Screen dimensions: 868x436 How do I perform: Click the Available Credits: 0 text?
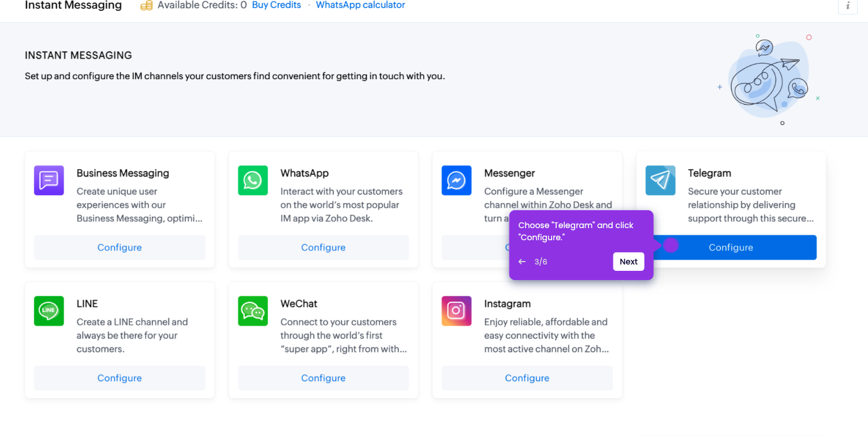point(202,5)
